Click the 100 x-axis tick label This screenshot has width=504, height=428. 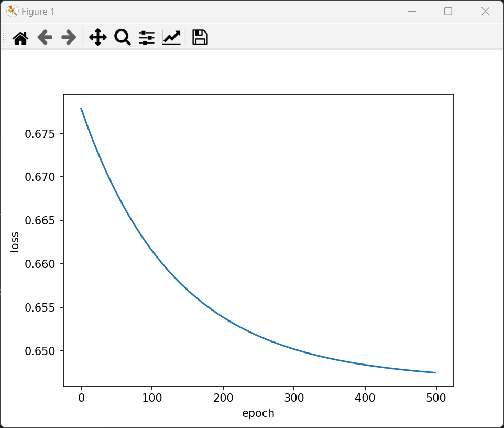152,398
